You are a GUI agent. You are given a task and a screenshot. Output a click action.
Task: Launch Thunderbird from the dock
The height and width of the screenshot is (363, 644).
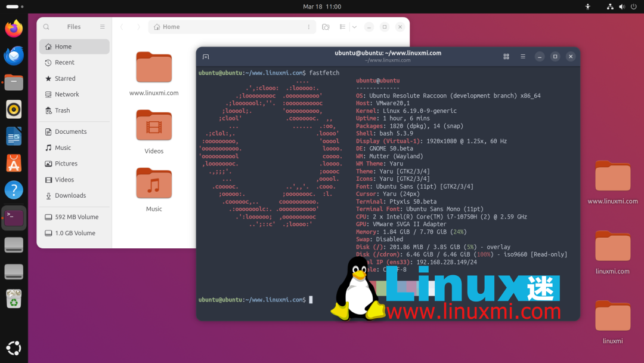tap(13, 55)
